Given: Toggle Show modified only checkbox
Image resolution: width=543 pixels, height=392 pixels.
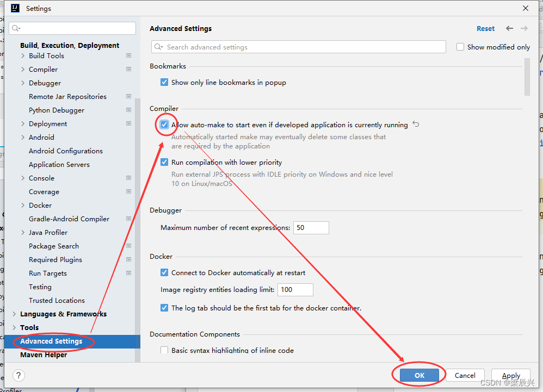Looking at the screenshot, I should coord(460,47).
